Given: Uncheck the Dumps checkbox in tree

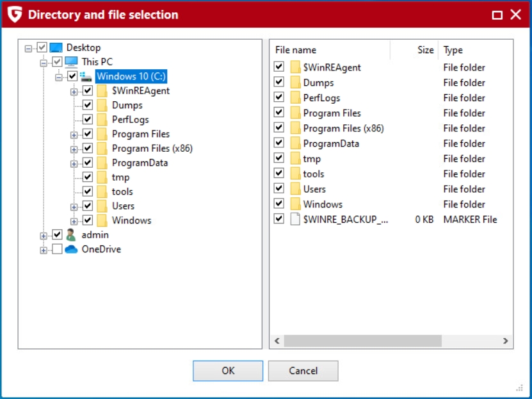Looking at the screenshot, I should (88, 105).
